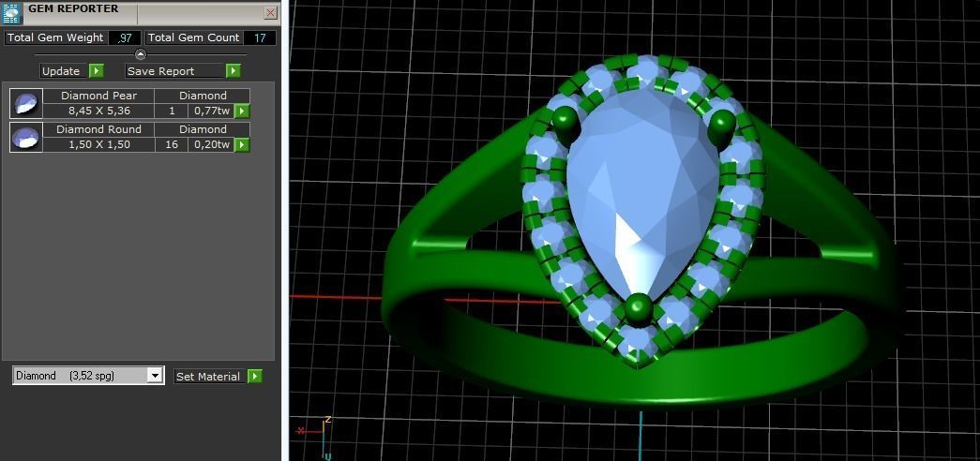This screenshot has width=980, height=461.
Task: Click the Save Report button
Action: point(175,71)
